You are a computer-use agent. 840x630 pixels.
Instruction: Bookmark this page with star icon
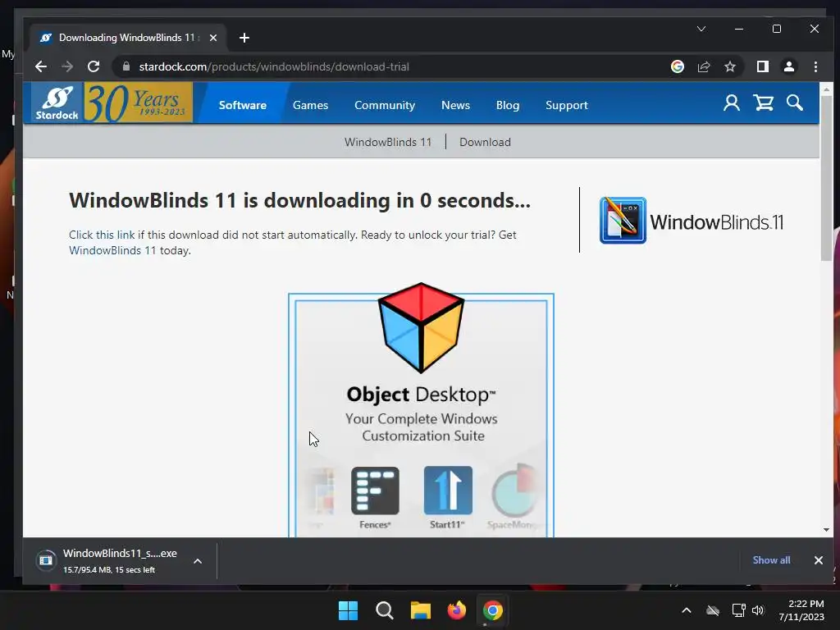[729, 66]
